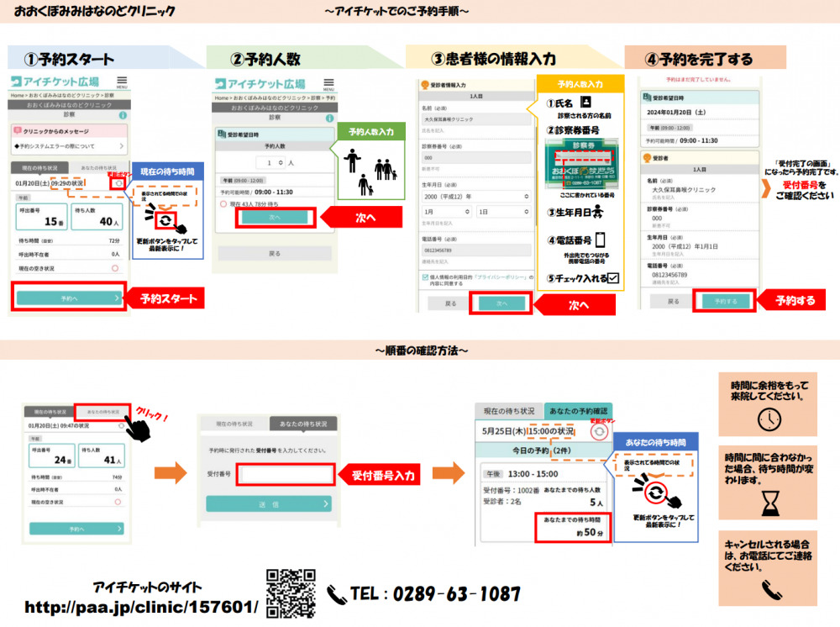840x627 pixels.
Task: Click the 受付番号 input field
Action: tap(286, 474)
